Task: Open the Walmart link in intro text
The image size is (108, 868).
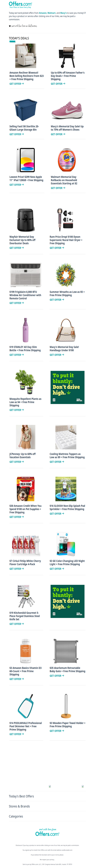Action: tap(51, 13)
